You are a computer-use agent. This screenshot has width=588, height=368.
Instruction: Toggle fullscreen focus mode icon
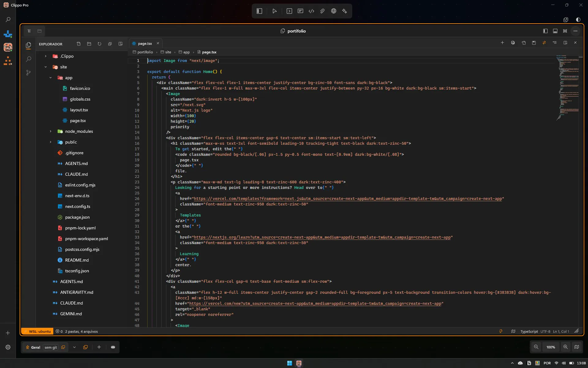pyautogui.click(x=565, y=31)
